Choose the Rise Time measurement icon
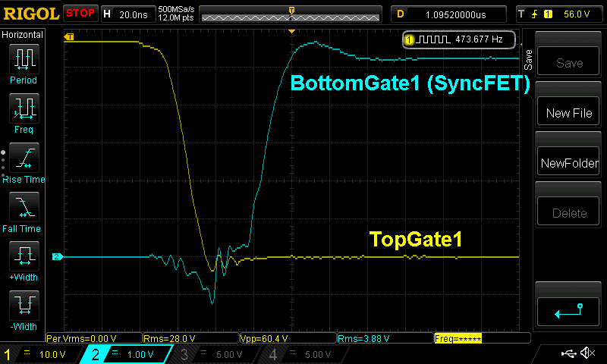 click(x=24, y=158)
